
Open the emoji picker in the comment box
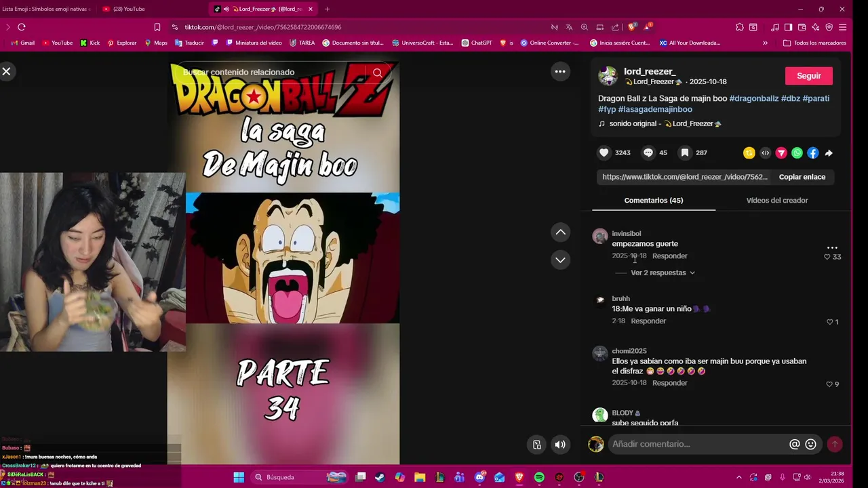click(x=811, y=445)
